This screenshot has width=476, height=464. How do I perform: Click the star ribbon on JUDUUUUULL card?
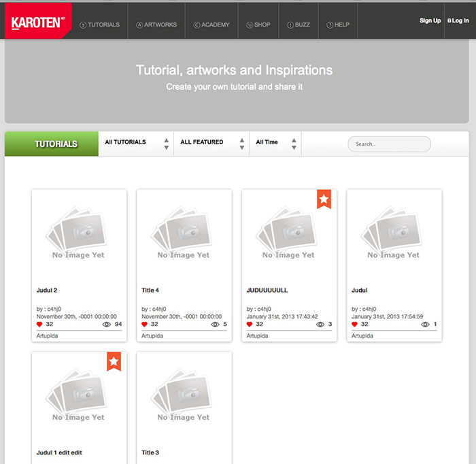point(324,199)
